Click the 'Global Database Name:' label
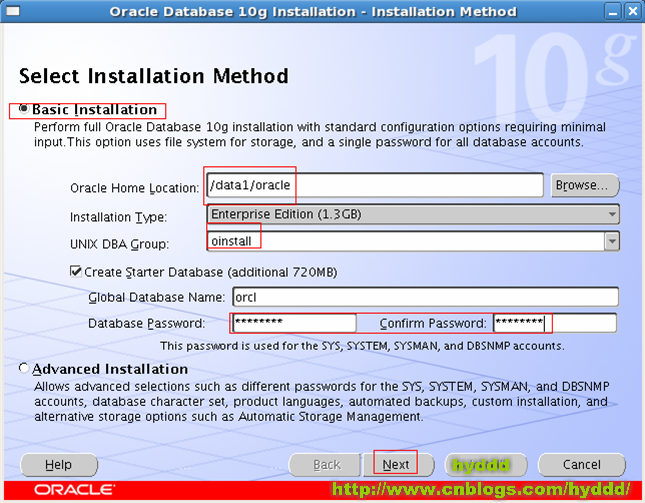Image resolution: width=645 pixels, height=503 pixels. pyautogui.click(x=157, y=297)
